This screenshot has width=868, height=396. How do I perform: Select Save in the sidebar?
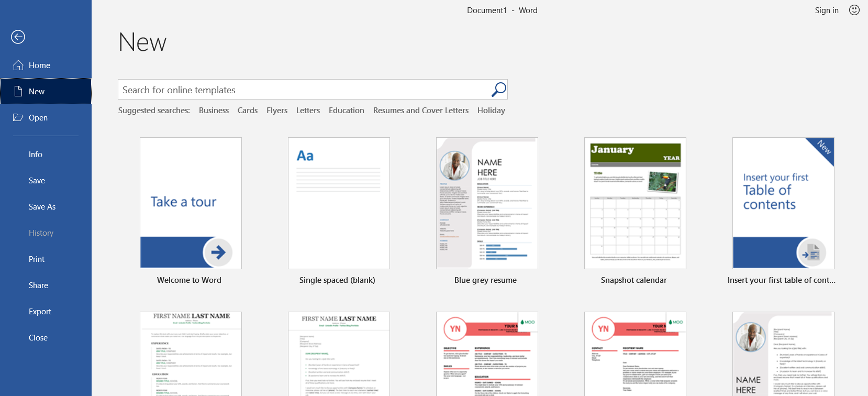[x=37, y=180]
